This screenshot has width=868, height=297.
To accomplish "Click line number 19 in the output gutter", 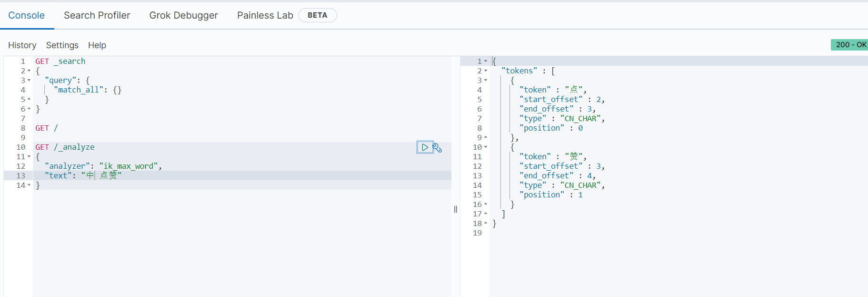I will 477,233.
